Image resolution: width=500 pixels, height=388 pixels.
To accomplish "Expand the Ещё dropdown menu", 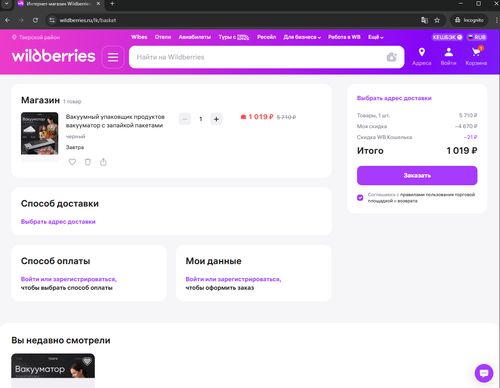I will point(376,37).
